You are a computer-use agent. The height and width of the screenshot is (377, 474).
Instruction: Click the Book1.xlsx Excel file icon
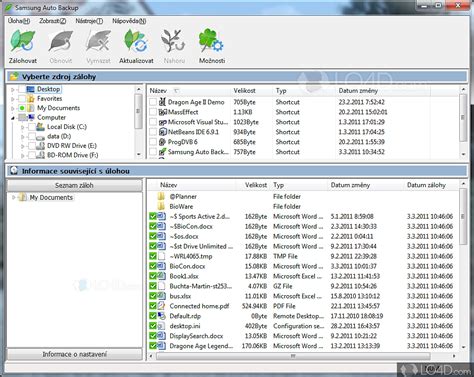(161, 276)
